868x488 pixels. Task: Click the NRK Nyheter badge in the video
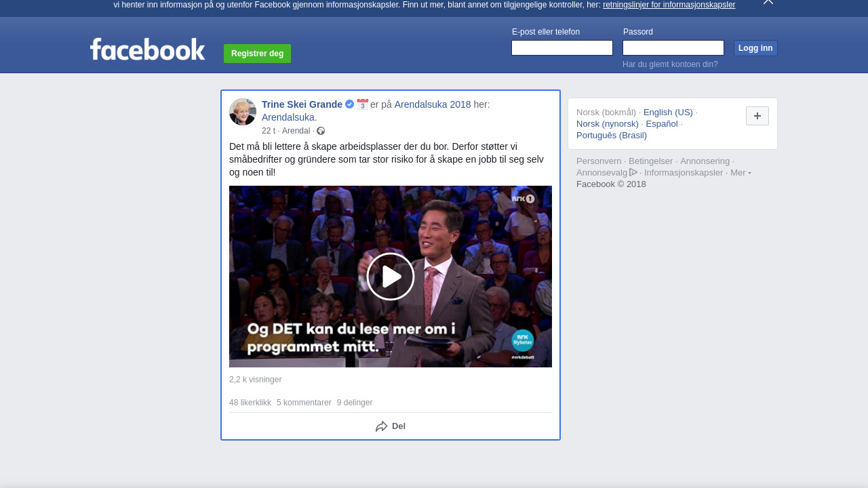pyautogui.click(x=523, y=340)
